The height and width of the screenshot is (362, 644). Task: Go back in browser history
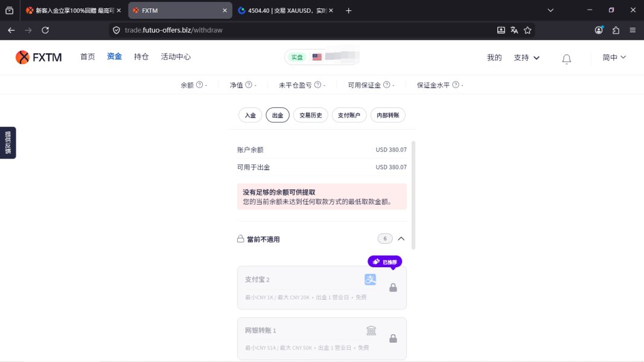11,30
